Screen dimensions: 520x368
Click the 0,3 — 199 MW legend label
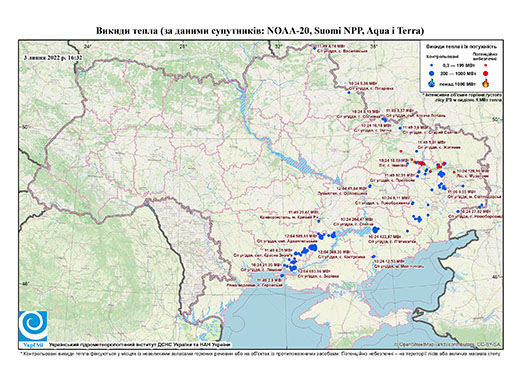point(459,66)
